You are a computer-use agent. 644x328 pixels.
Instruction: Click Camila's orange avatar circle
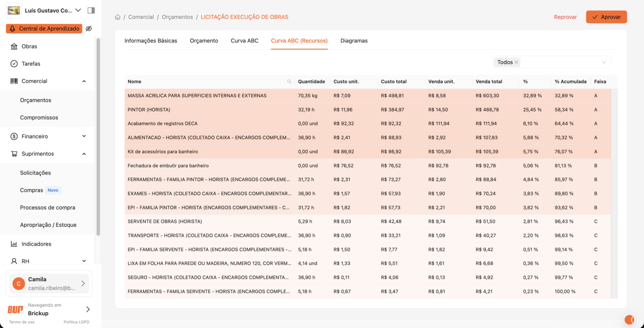[18, 284]
